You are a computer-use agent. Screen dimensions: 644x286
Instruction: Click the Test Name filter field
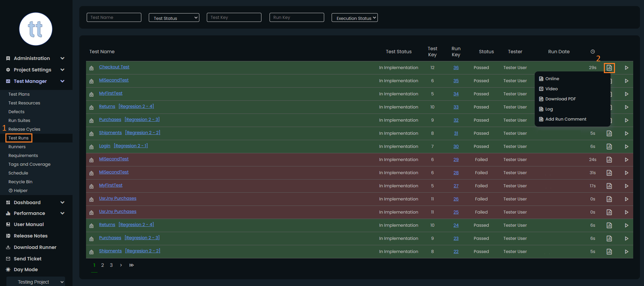(x=114, y=18)
